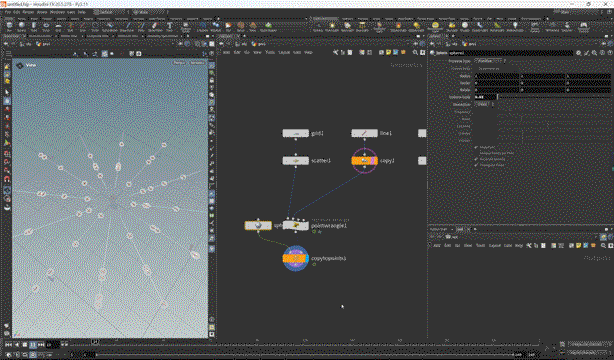Toggle the Triangular Poles checkbox
The height and width of the screenshot is (360, 614).
[477, 165]
